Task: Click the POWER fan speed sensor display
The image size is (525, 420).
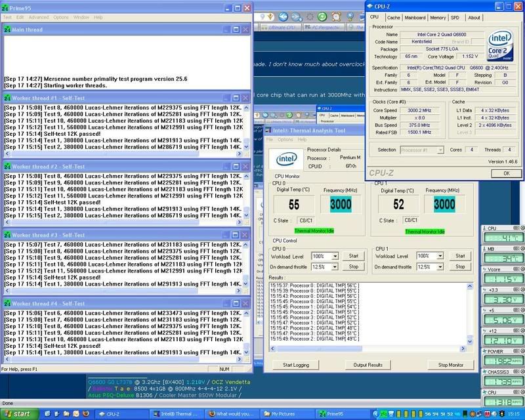Action: [503, 361]
